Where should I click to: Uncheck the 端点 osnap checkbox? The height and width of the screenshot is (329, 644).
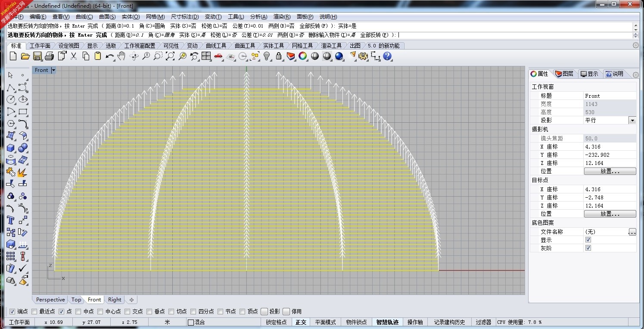12,311
